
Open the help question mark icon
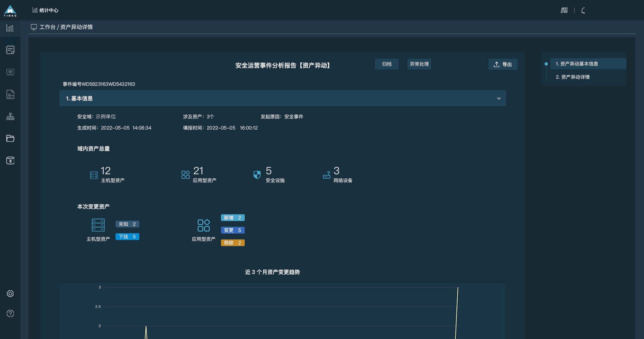10,313
